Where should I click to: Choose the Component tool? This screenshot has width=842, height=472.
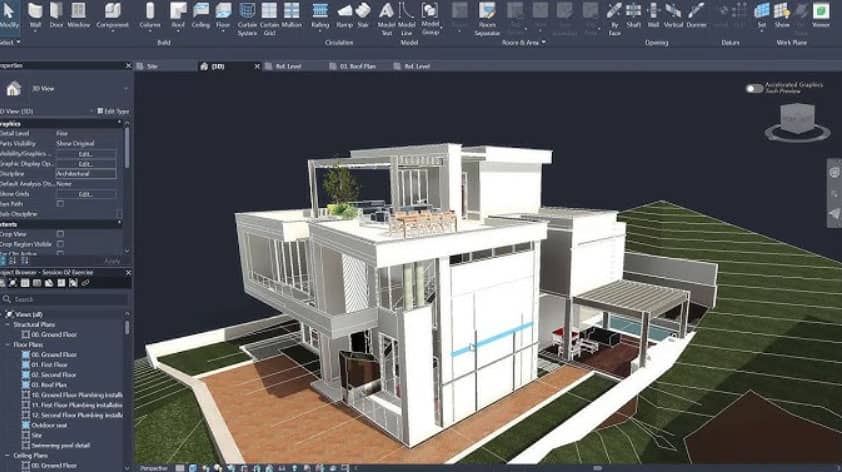[x=112, y=15]
